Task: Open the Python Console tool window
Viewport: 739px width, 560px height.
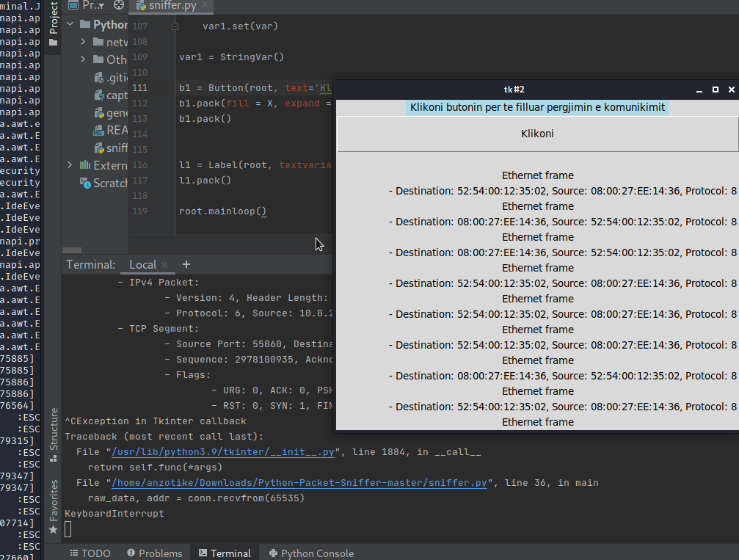Action: [x=312, y=553]
